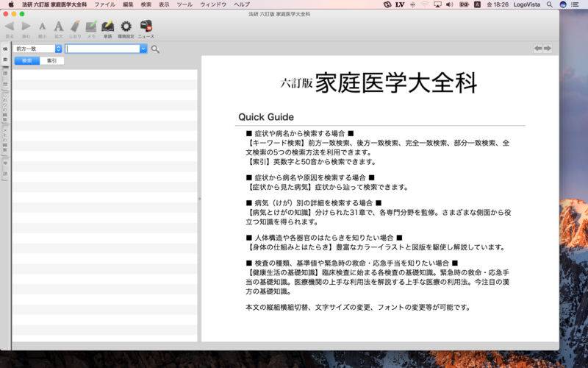
Task: Click the volume speaker menu bar icon
Action: click(449, 4)
